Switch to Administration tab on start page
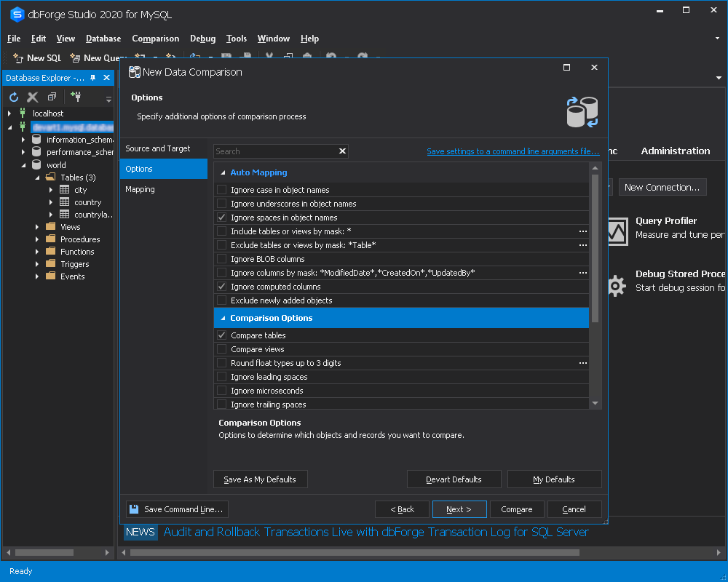The height and width of the screenshot is (582, 728). 675,151
